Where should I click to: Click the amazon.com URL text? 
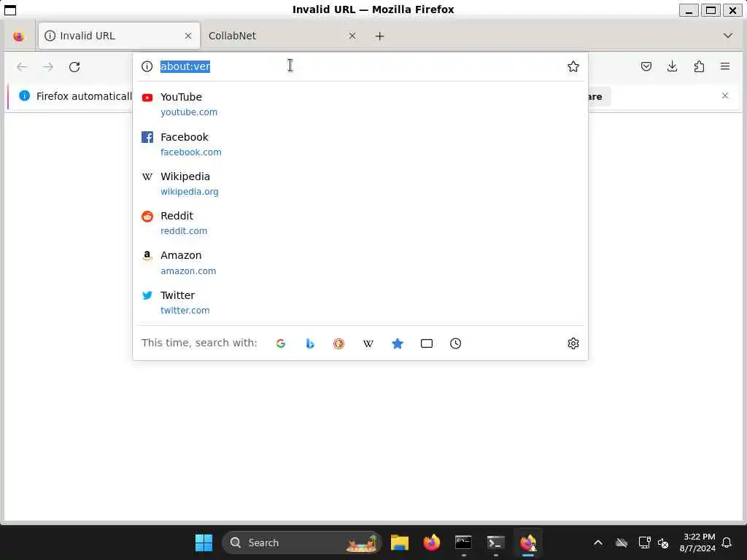tap(188, 271)
